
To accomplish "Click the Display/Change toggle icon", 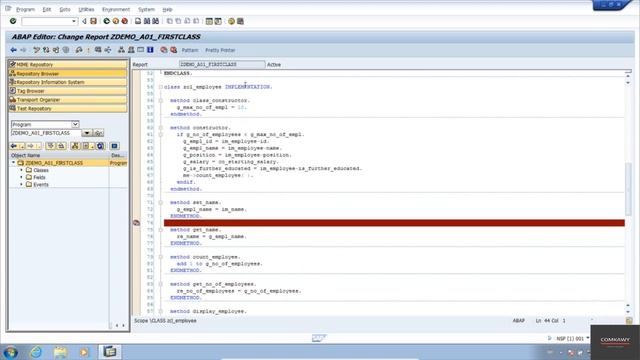I will coord(37,50).
